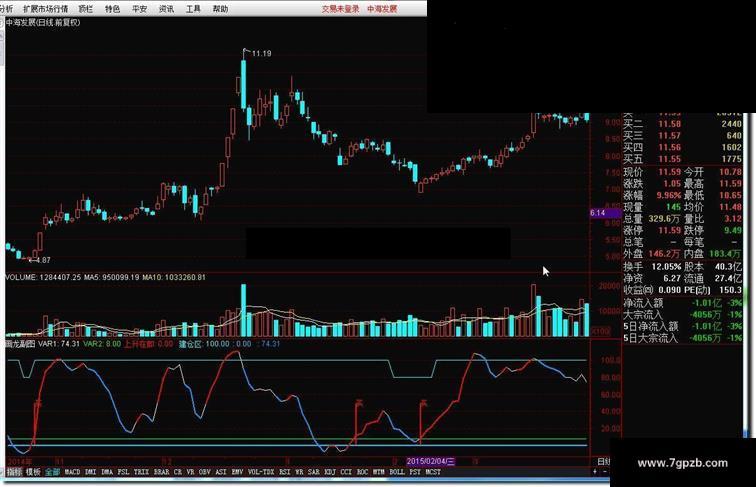Open the 特色 menu

112,9
